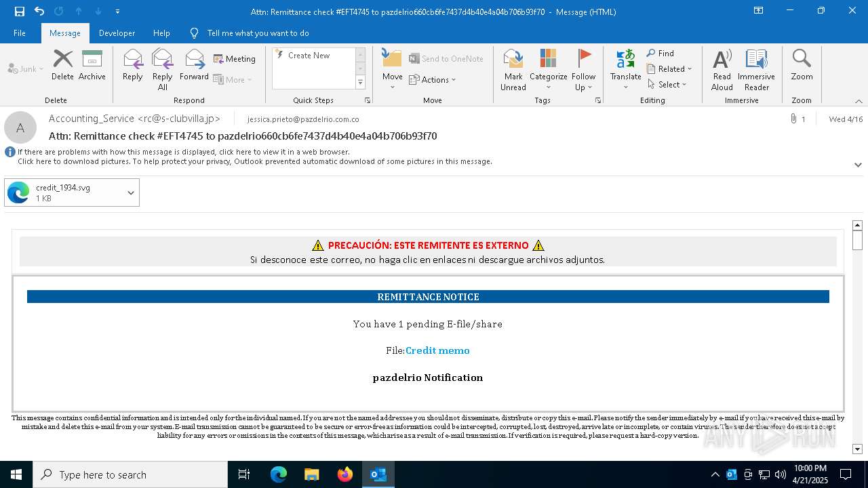Open Immersive Reader
This screenshot has height=488, width=868.
click(x=757, y=69)
